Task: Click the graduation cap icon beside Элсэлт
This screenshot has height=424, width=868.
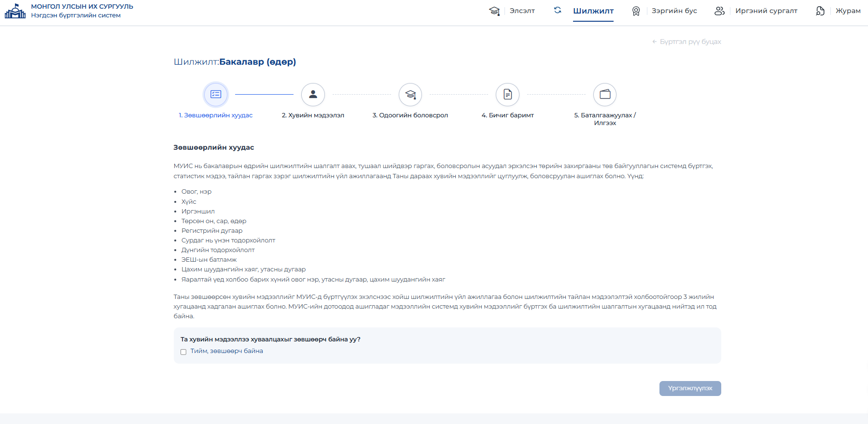Action: tap(494, 11)
